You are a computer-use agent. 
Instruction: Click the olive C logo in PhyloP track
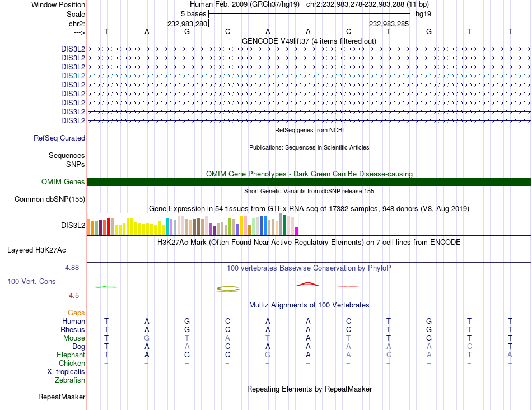[x=228, y=289]
